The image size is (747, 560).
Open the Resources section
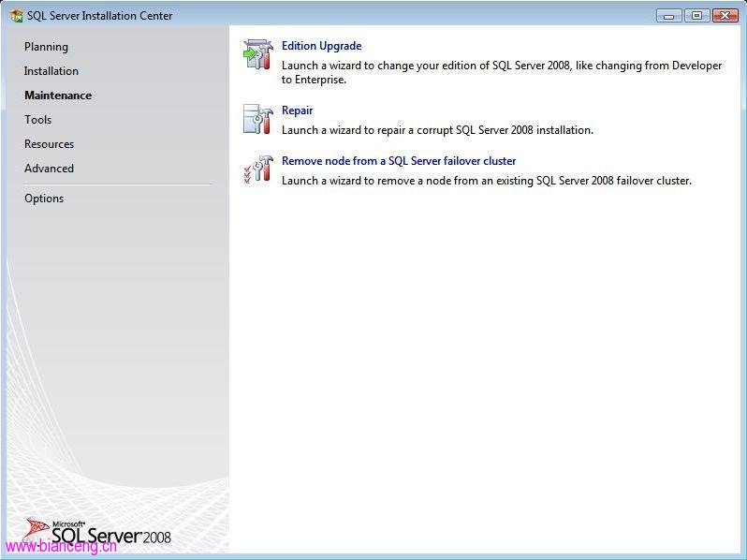point(49,144)
